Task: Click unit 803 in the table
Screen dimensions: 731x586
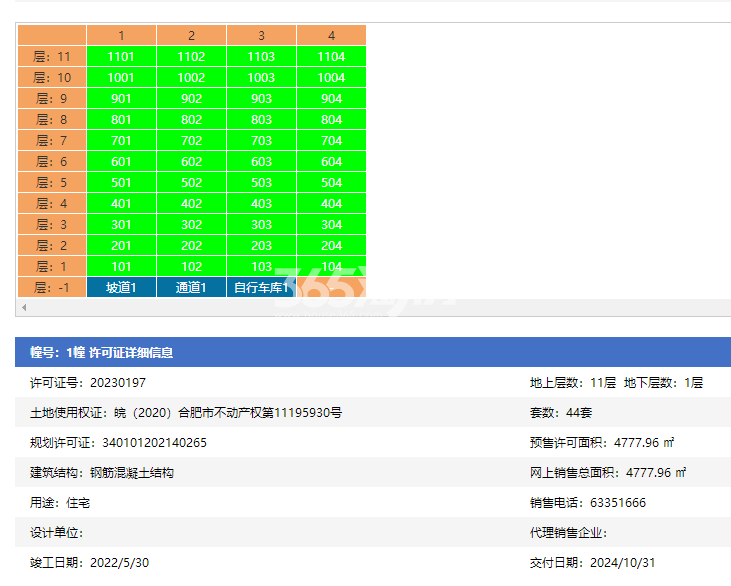Action: tap(261, 119)
